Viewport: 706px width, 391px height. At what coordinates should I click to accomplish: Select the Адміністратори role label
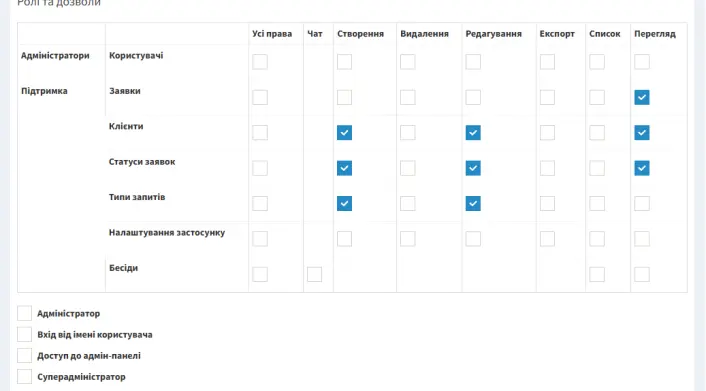coord(55,55)
